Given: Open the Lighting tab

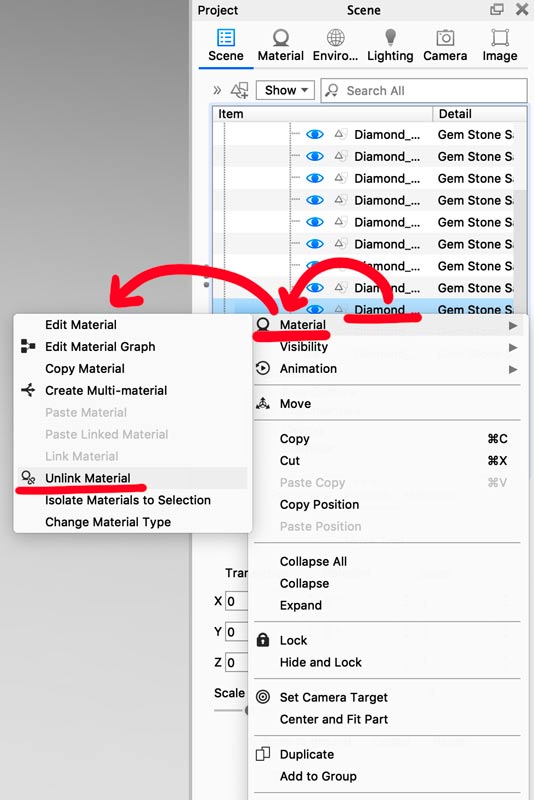Looking at the screenshot, I should (x=390, y=45).
